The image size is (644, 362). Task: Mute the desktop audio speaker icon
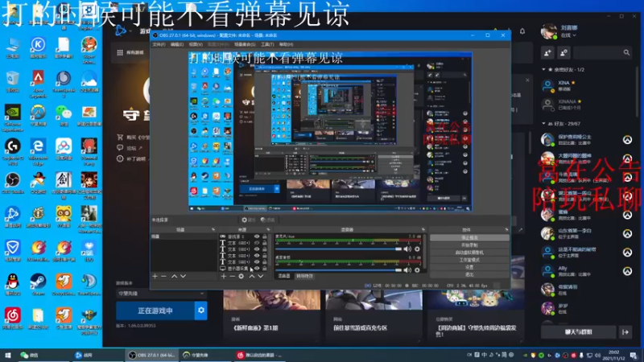(x=407, y=269)
